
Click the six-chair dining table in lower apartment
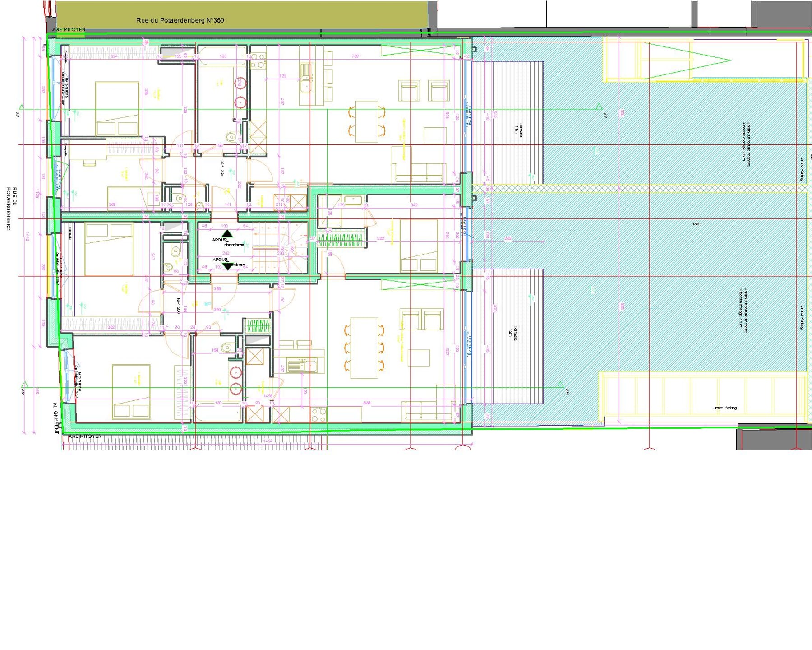click(364, 348)
